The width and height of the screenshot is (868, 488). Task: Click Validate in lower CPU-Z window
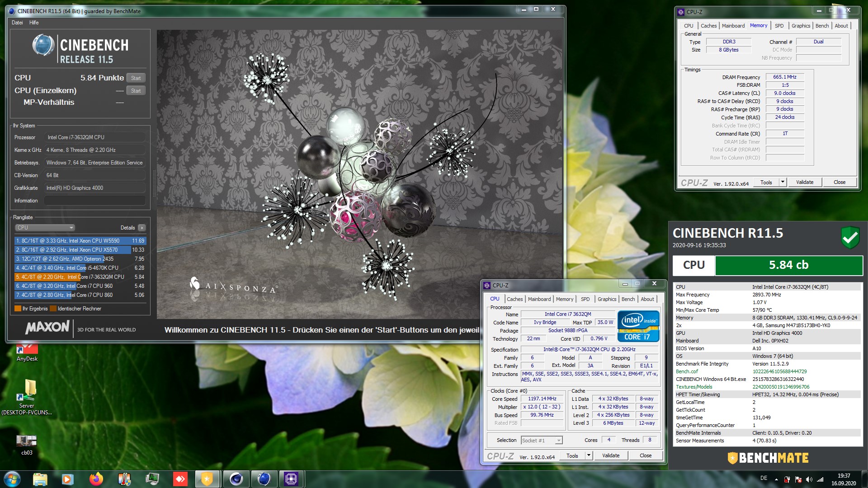[611, 456]
